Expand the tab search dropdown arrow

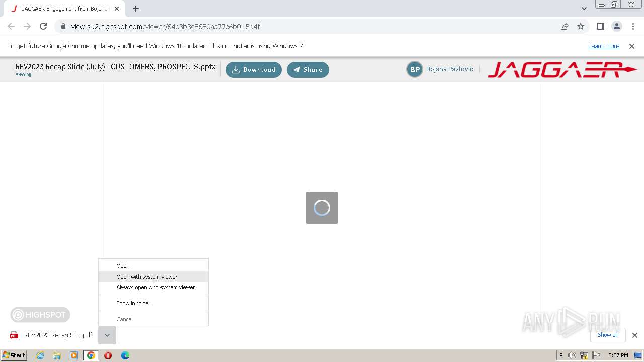point(584,9)
